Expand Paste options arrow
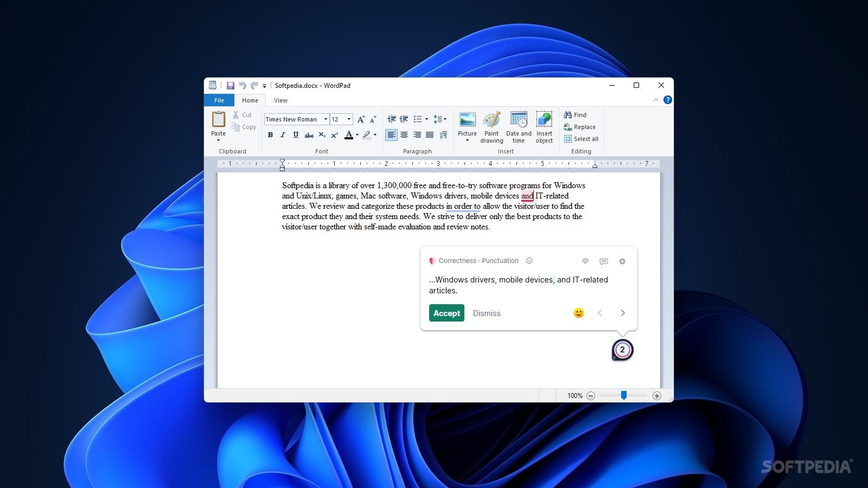This screenshot has height=488, width=868. pyautogui.click(x=219, y=140)
